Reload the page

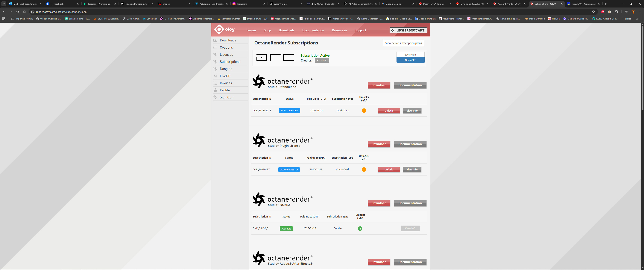coord(17,12)
